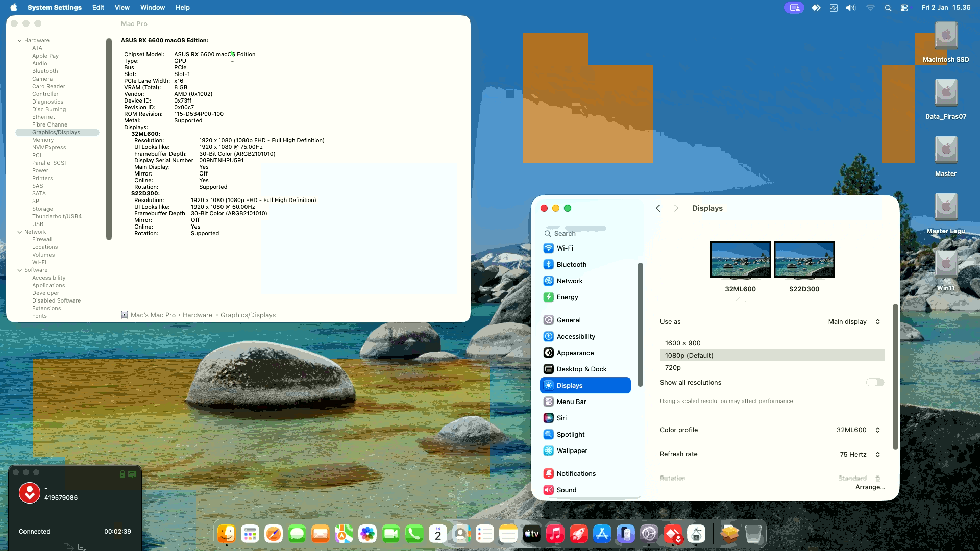Viewport: 980px width, 551px height.
Task: Go to General settings
Action: (x=585, y=320)
